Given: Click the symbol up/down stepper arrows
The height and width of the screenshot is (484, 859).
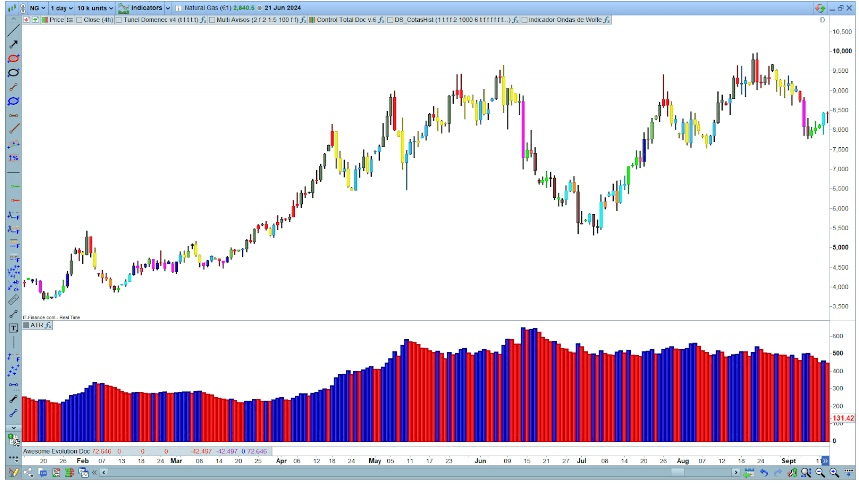Looking at the screenshot, I should pyautogui.click(x=23, y=8).
